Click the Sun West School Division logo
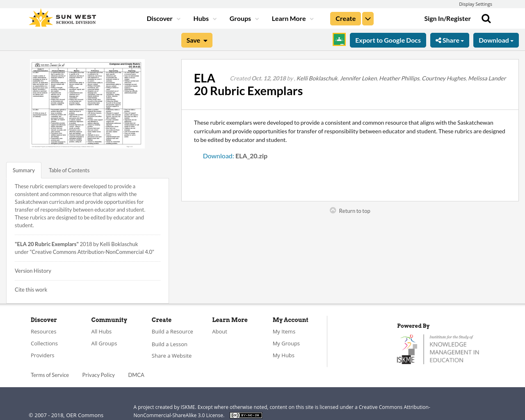The height and width of the screenshot is (420, 525). click(61, 17)
